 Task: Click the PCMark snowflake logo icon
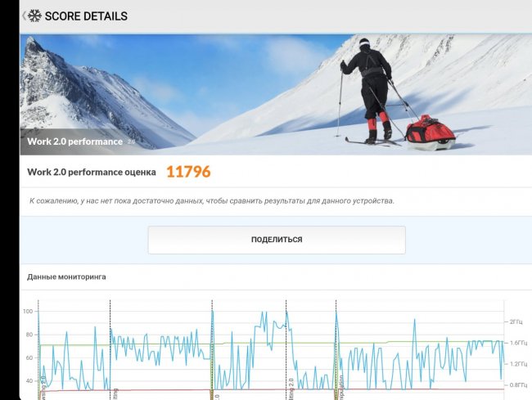coord(34,16)
